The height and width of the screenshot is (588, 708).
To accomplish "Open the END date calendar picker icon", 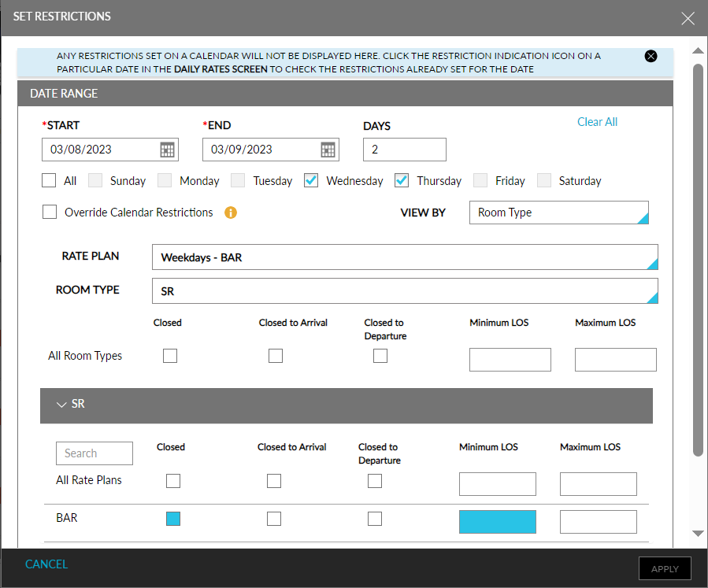I will [x=328, y=150].
